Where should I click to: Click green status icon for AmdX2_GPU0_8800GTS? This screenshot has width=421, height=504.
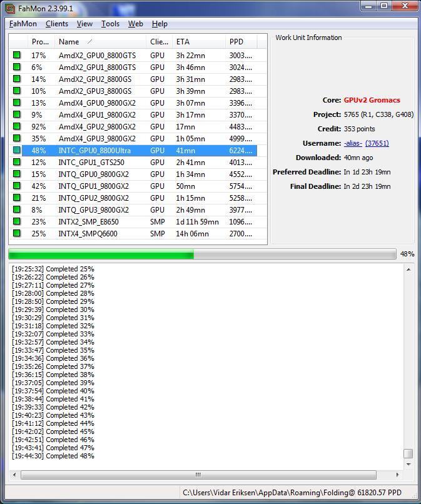(x=17, y=55)
